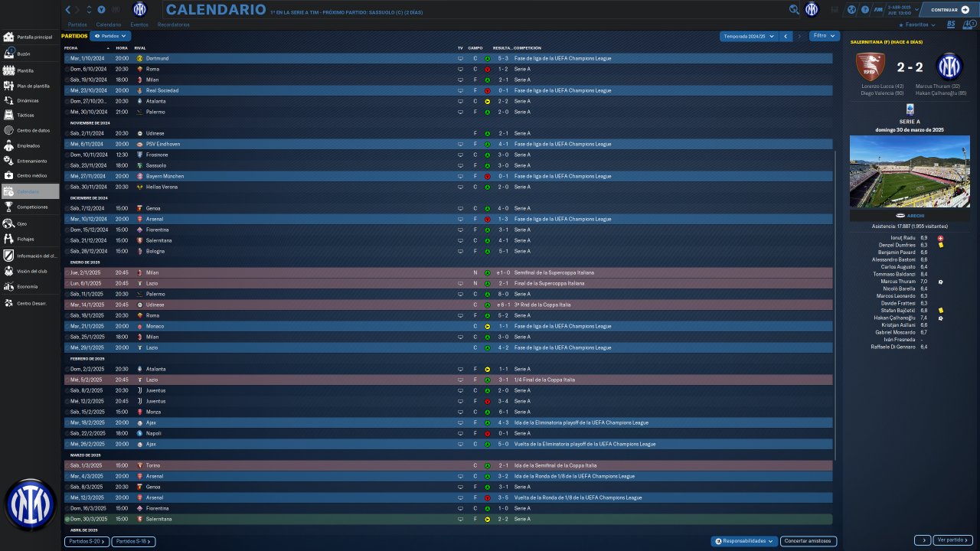The width and height of the screenshot is (980, 551).
Task: Open Pantalla principal in the sidebar
Action: coord(29,37)
